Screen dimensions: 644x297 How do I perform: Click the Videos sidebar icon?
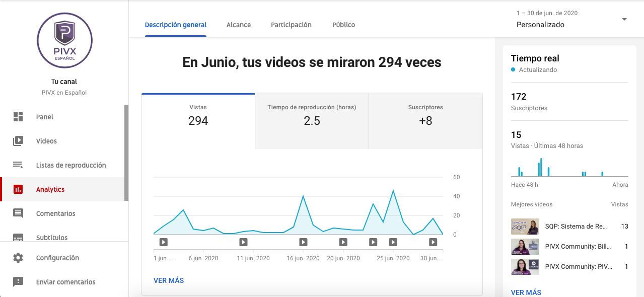(x=18, y=141)
